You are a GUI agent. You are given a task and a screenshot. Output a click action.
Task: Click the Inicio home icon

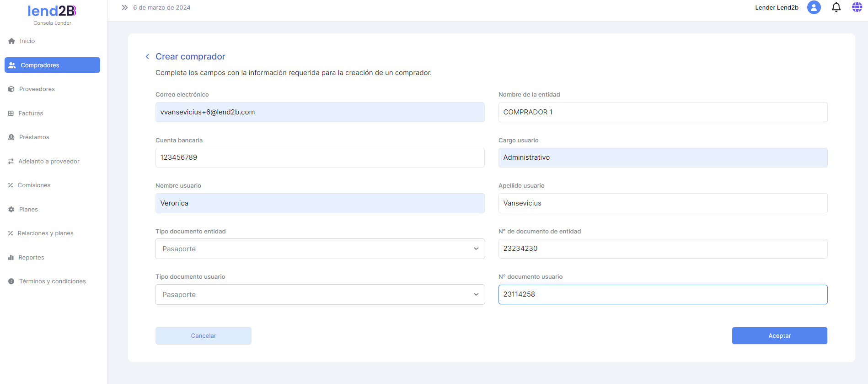pos(12,41)
